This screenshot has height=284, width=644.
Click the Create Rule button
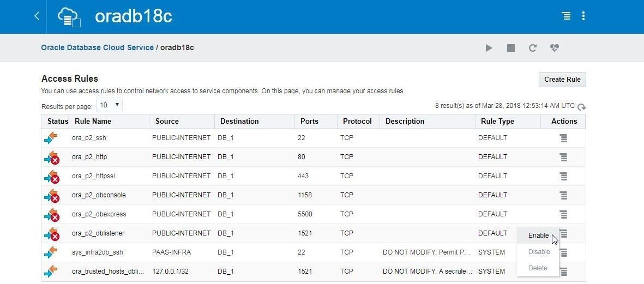[562, 80]
